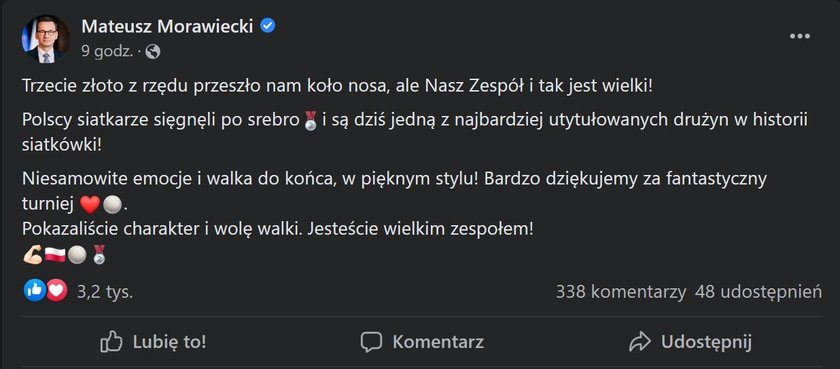Show the 3,2 tys. reactions list
This screenshot has width=840, height=369.
105,292
